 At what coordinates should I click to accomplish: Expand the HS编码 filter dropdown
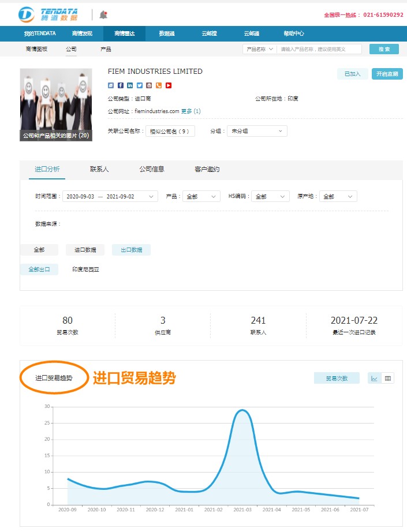(x=270, y=196)
